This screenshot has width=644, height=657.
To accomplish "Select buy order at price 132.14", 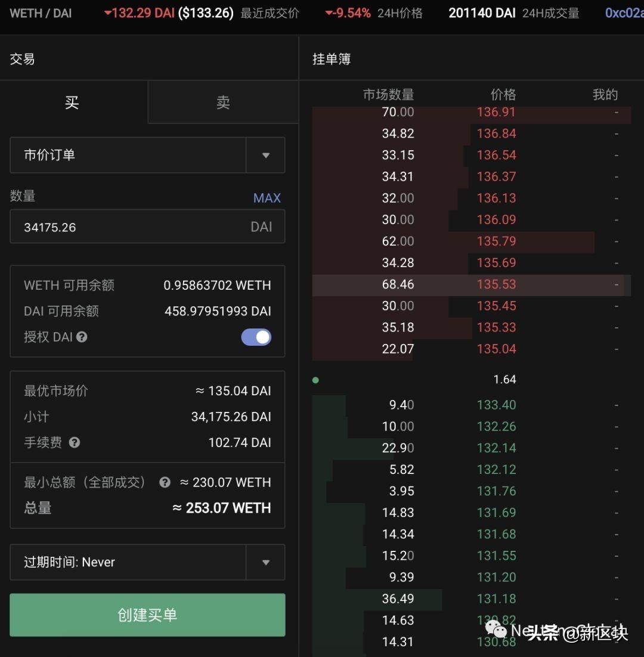I will pos(472,448).
